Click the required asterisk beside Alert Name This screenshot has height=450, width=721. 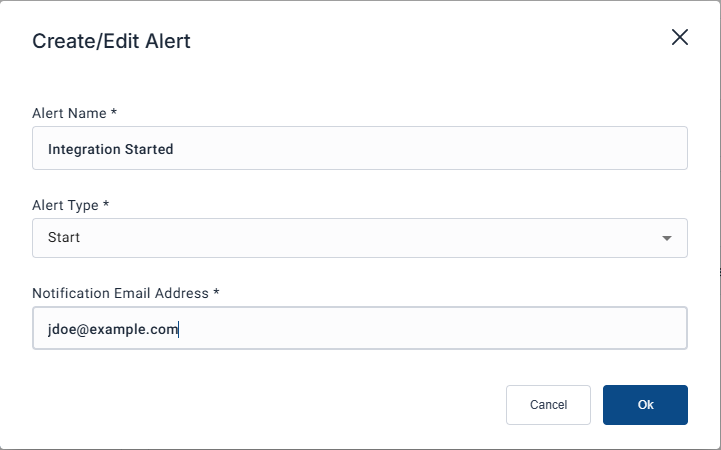click(114, 113)
